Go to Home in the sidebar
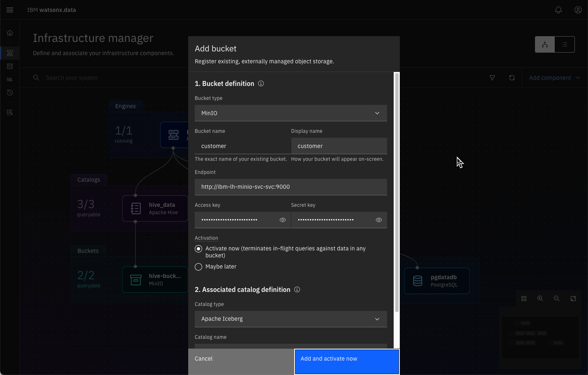The height and width of the screenshot is (375, 588). click(x=10, y=33)
